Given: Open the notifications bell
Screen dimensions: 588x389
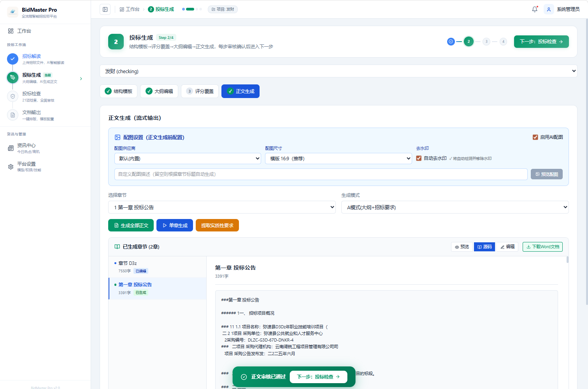Looking at the screenshot, I should click(x=535, y=9).
